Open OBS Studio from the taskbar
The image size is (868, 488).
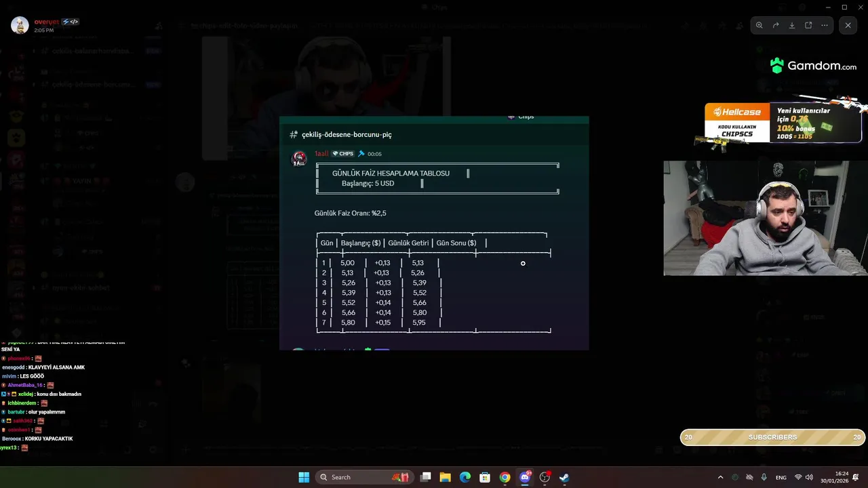click(545, 477)
